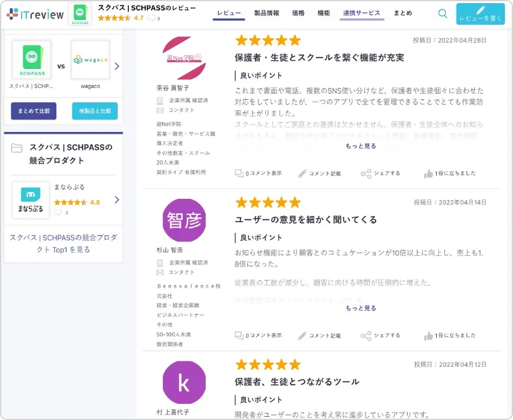513x420 pixels.
Task: Click chevron next to wagaco comparison
Action: point(117,66)
